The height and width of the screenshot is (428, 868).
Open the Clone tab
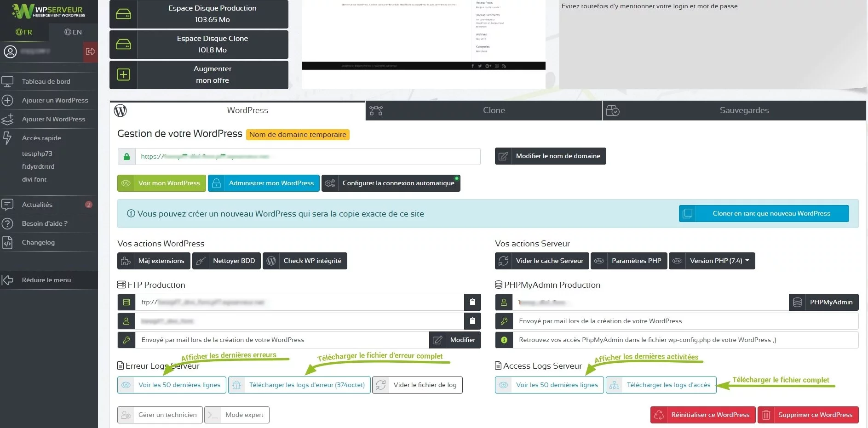(484, 110)
